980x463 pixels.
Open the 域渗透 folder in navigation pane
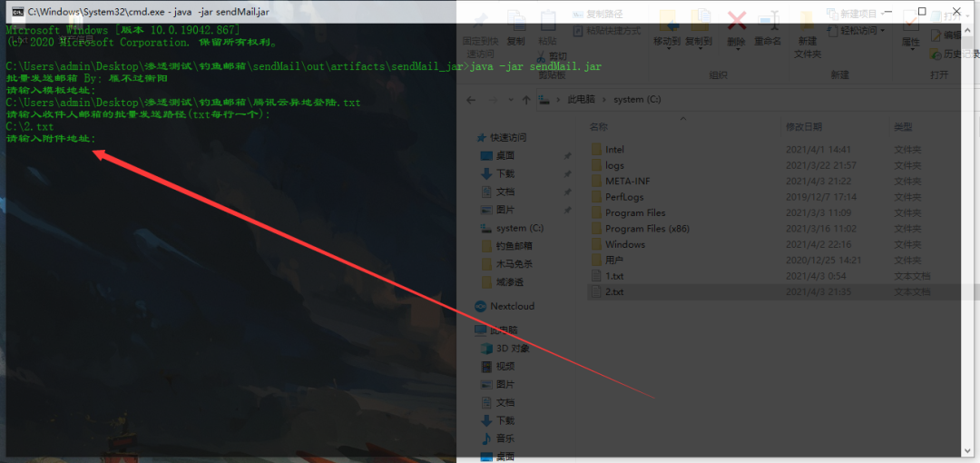[503, 283]
